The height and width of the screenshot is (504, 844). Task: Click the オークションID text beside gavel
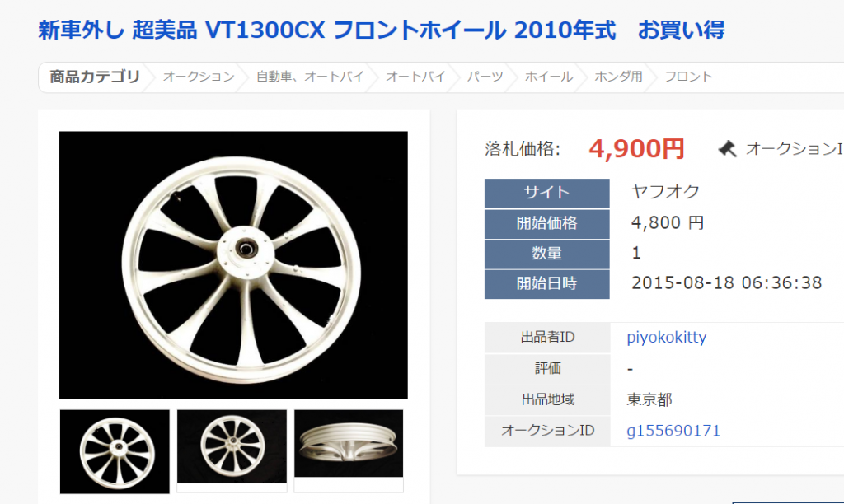[x=795, y=148]
